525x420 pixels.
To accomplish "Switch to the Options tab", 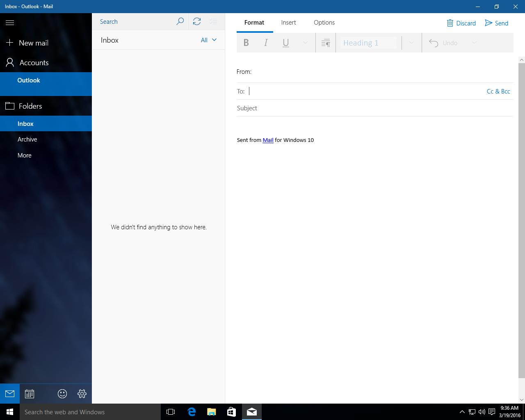I will pyautogui.click(x=324, y=23).
